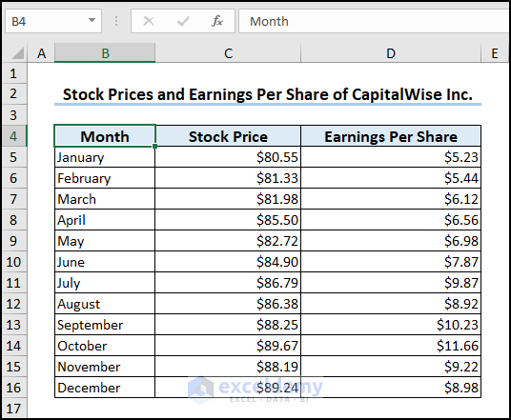Select the June cell
This screenshot has height=420, width=511.
105,262
